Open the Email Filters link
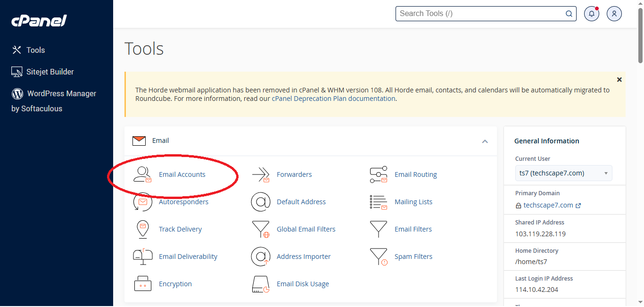Screen dimensions: 644x307 pyautogui.click(x=413, y=229)
